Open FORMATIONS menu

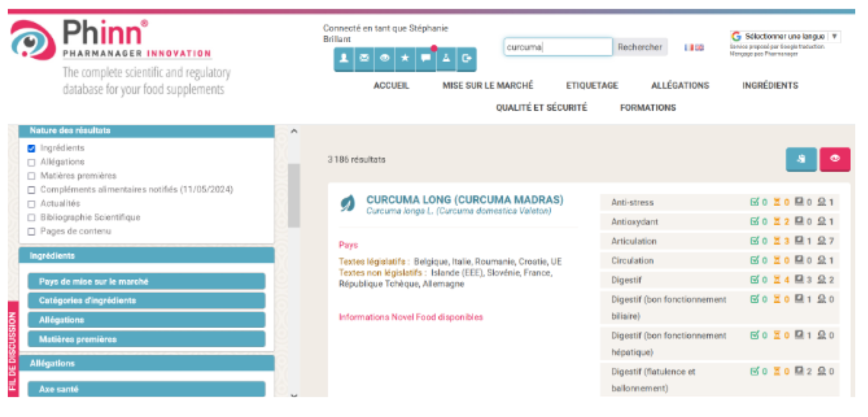click(x=648, y=108)
